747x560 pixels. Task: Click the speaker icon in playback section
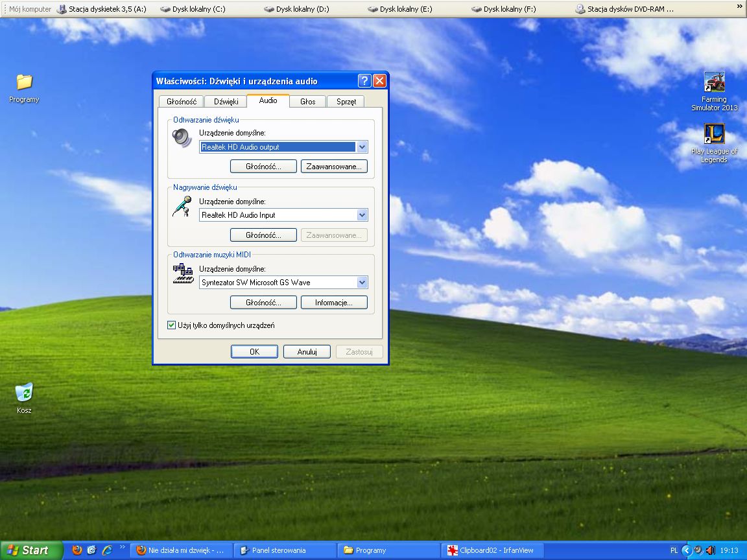[x=182, y=138]
